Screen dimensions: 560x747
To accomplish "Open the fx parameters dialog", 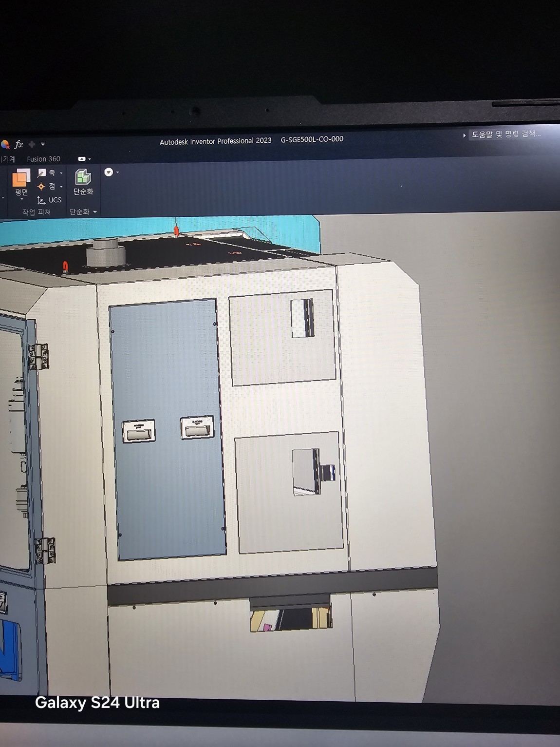I will pos(19,144).
